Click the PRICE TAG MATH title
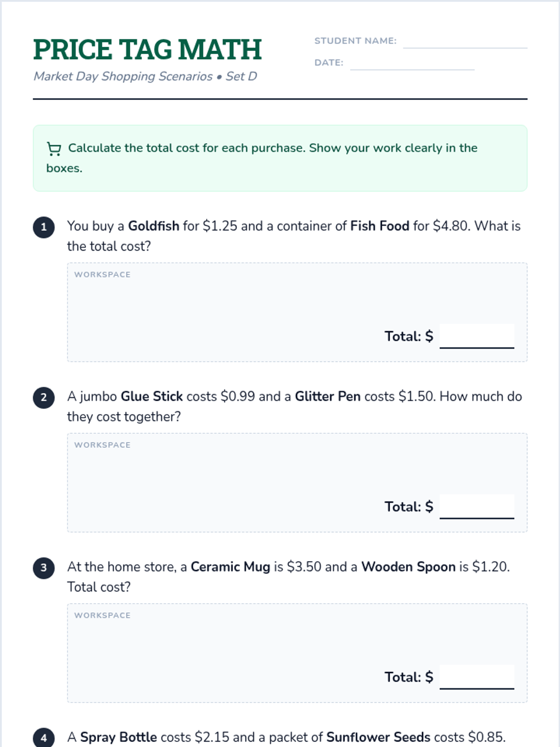This screenshot has height=747, width=560. point(147,49)
